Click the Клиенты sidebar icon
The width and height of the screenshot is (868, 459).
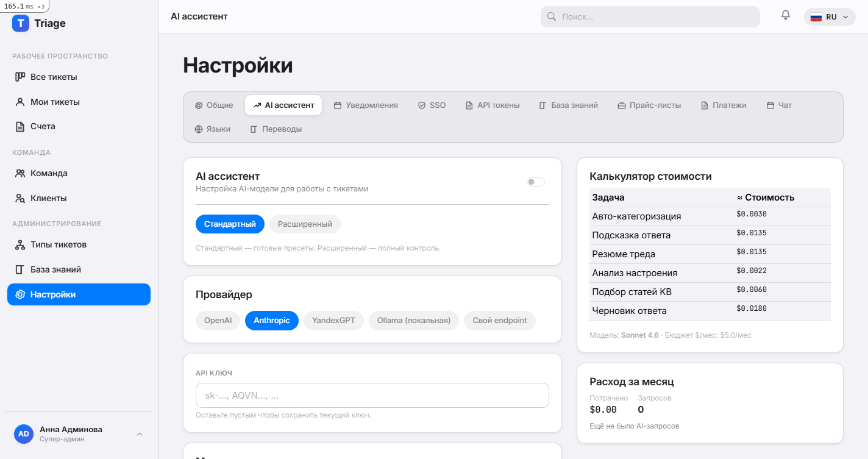[x=20, y=198]
